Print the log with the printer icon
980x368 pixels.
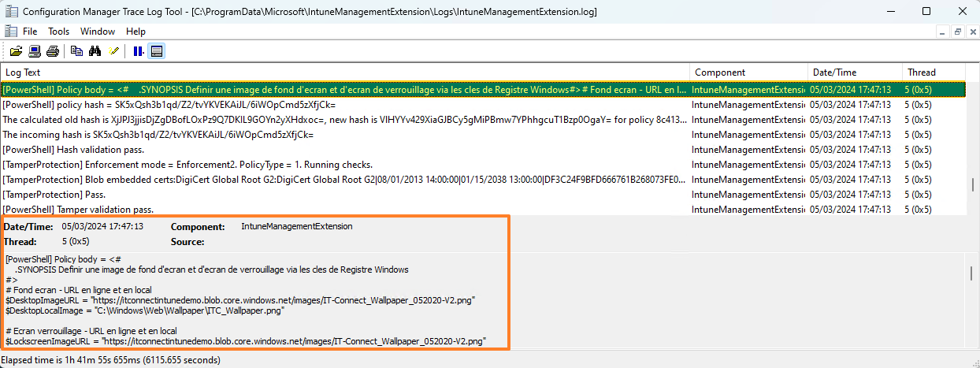(x=53, y=51)
